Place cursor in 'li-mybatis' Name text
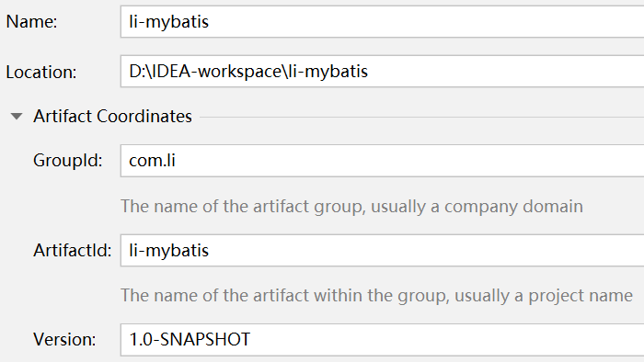 point(168,22)
